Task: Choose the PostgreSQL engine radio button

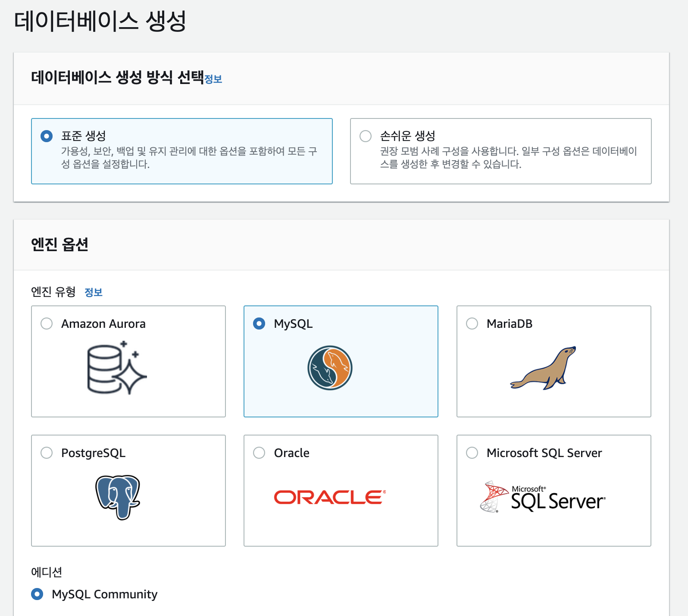Action: tap(47, 453)
